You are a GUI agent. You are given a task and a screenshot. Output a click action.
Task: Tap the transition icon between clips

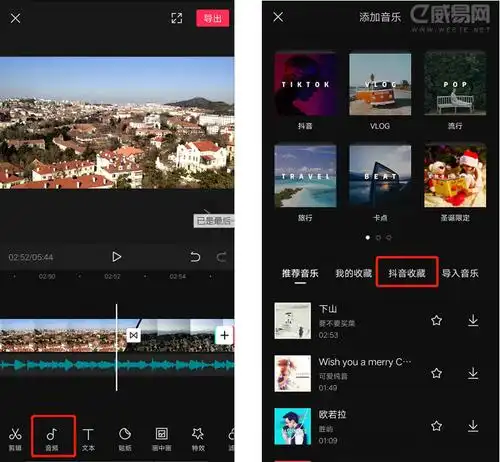coord(133,335)
